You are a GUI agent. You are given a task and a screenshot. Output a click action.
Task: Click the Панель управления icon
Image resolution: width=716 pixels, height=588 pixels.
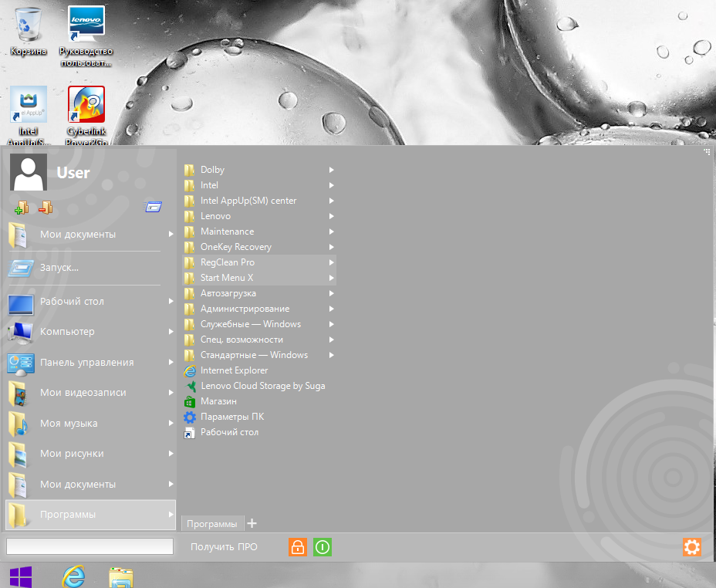(x=21, y=363)
